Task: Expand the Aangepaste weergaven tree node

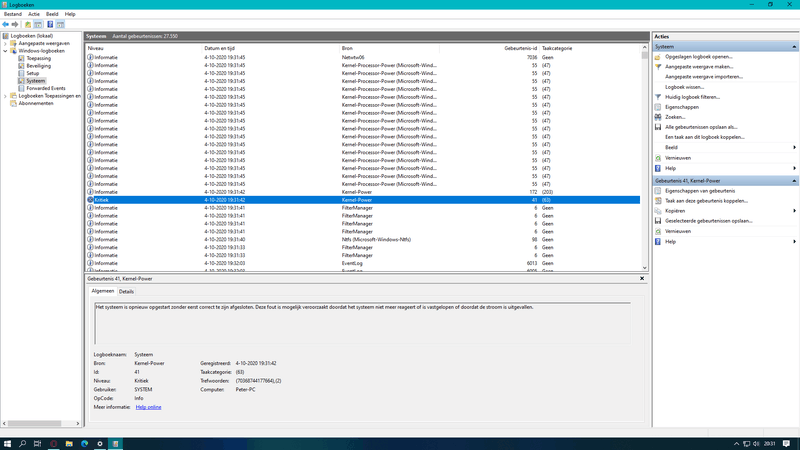Action: pos(6,43)
